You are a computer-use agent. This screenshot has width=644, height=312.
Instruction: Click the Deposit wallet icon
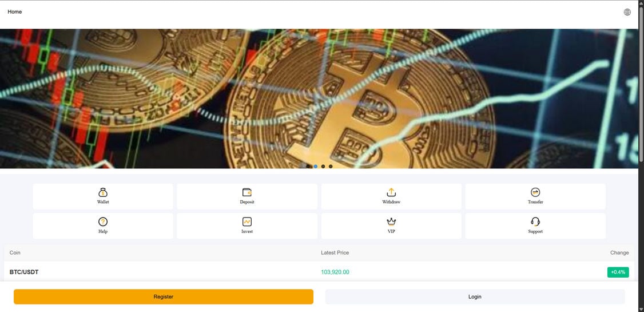(247, 192)
